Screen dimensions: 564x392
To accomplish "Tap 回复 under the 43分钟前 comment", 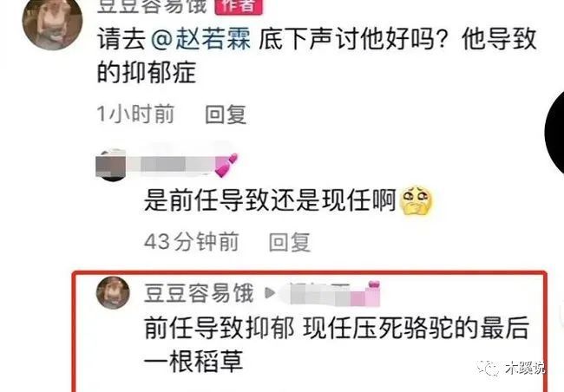I will pyautogui.click(x=290, y=242).
